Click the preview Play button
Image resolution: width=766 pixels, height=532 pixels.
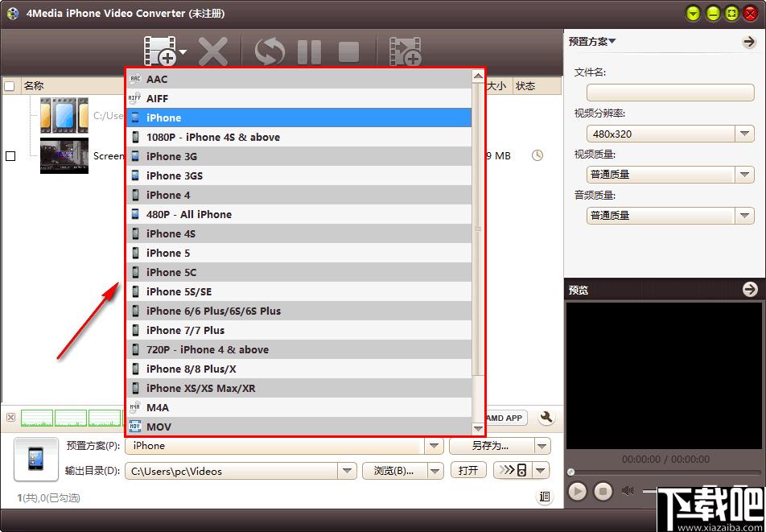tap(578, 491)
